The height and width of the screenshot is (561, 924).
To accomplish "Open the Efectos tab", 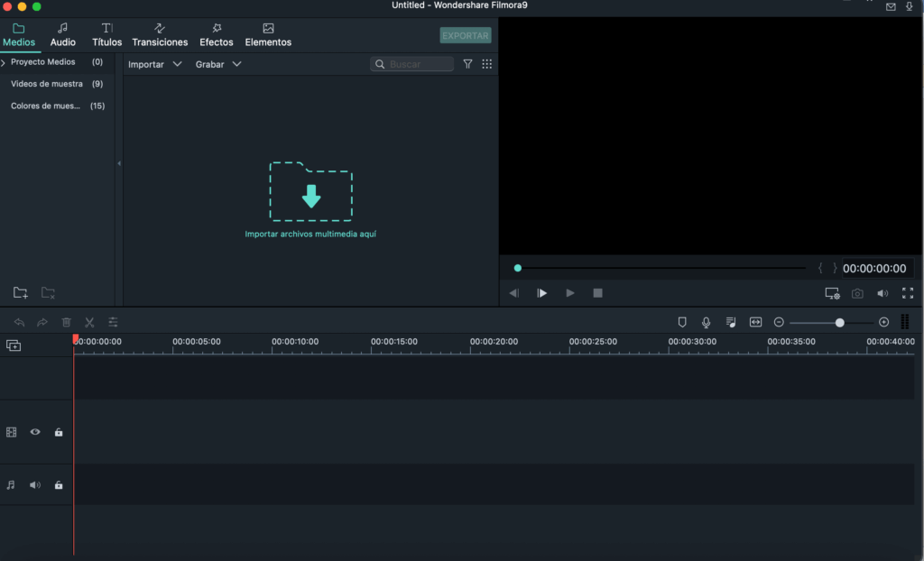I will point(217,35).
